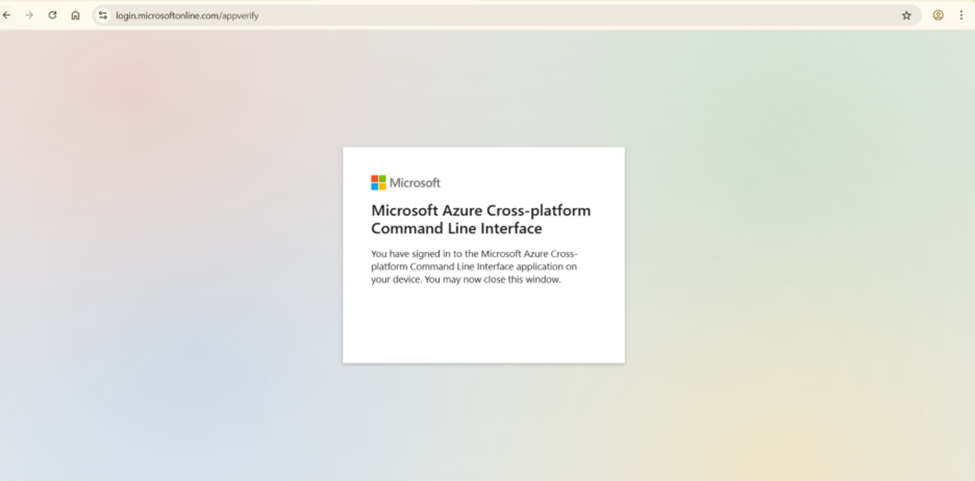Select the heading "Microsoft Azure Cross-platform Command Line Interface"
The image size is (975, 481).
pyautogui.click(x=481, y=219)
